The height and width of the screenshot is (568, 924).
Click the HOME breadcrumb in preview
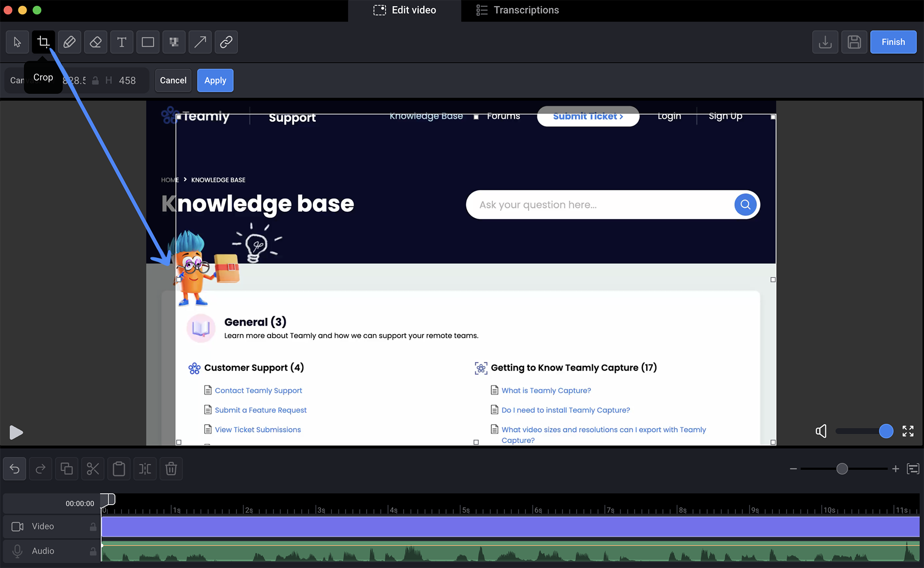[170, 180]
